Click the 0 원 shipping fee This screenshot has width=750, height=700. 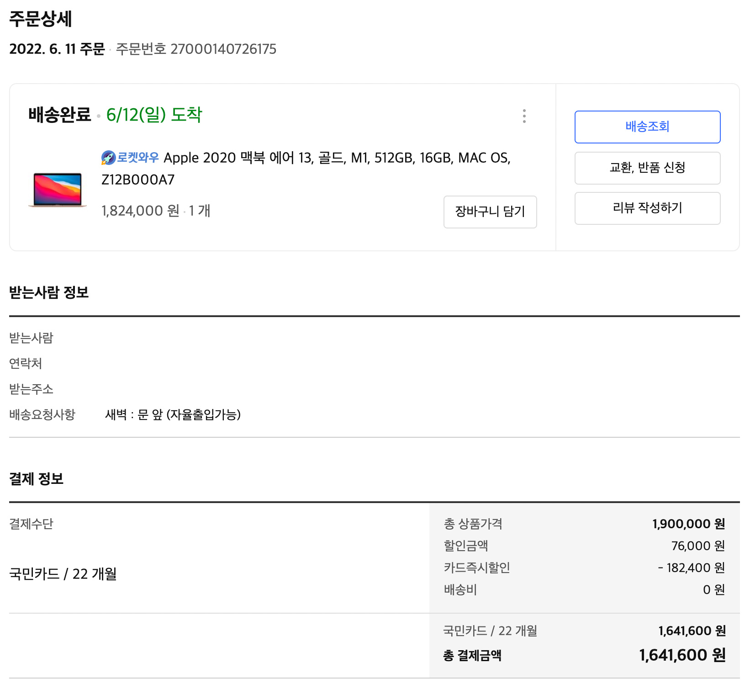click(x=714, y=589)
